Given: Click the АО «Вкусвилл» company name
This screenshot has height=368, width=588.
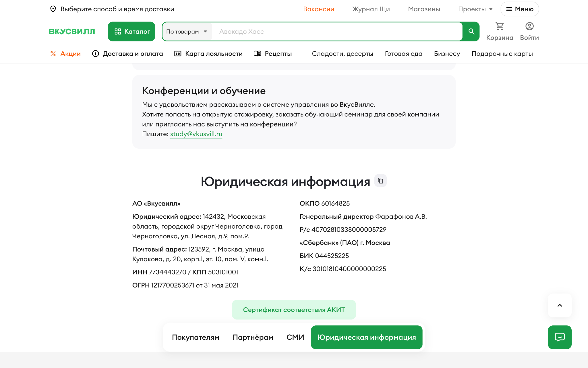Looking at the screenshot, I should pos(156,204).
